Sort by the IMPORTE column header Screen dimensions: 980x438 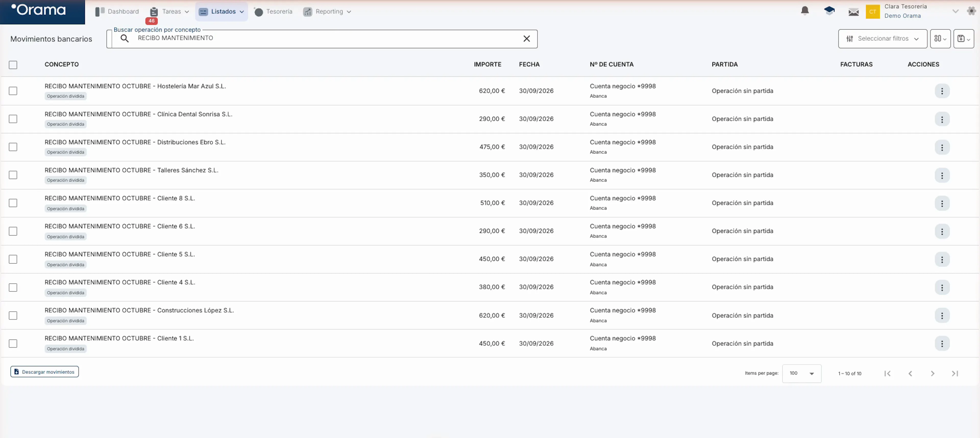point(487,64)
